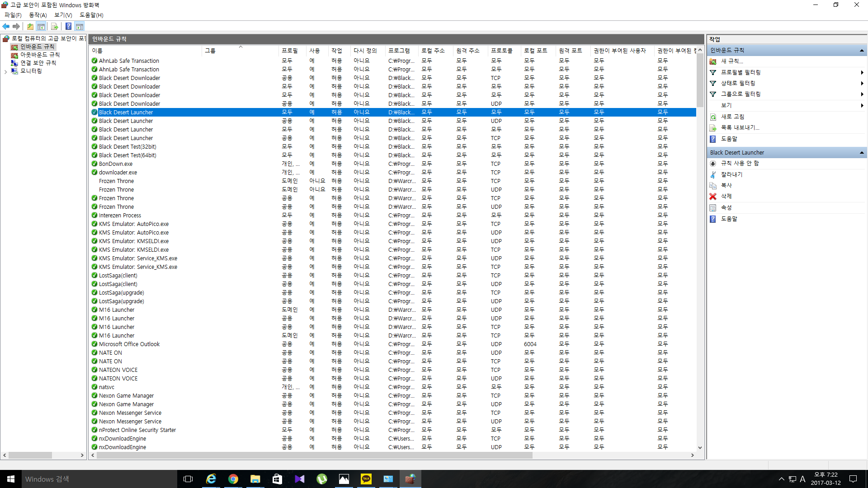Open Visual Studio from the taskbar
The image size is (868, 488).
[300, 479]
